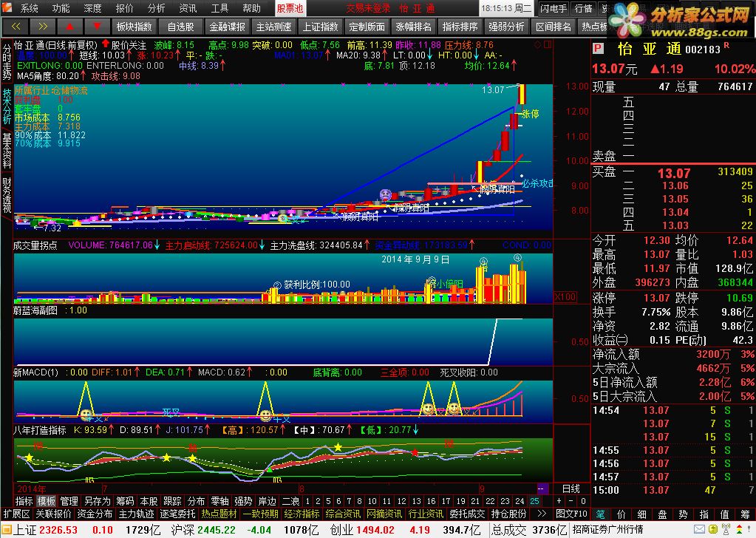Screen dimensions: 756x538
Task: Open the 分析 menu
Action: pos(156,8)
